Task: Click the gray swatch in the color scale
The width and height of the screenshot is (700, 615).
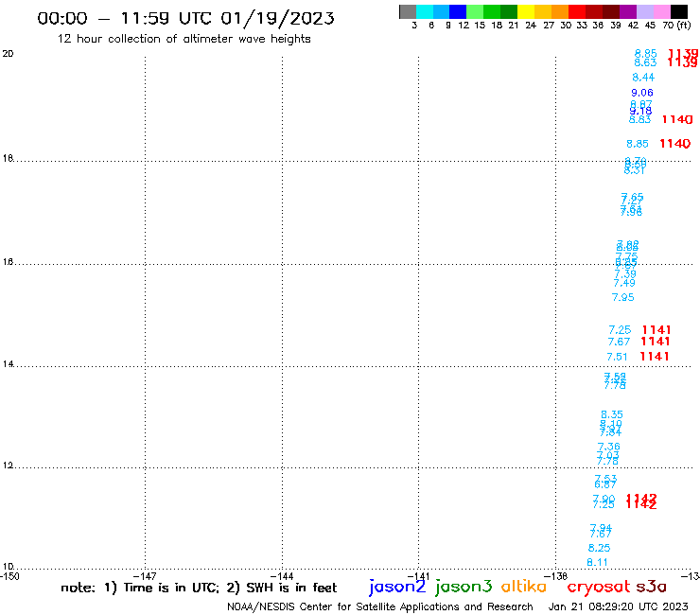Action: coord(408,11)
